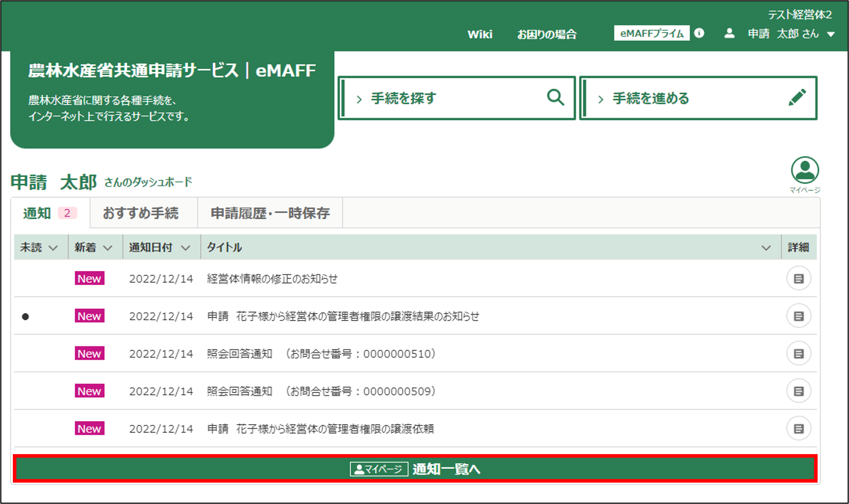This screenshot has height=504, width=849.
Task: Click the pencil icon in 手続を進める
Action: [x=798, y=98]
